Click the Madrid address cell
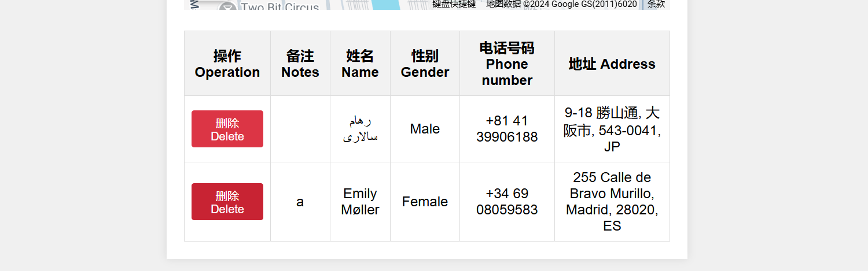The width and height of the screenshot is (868, 271). tap(612, 202)
